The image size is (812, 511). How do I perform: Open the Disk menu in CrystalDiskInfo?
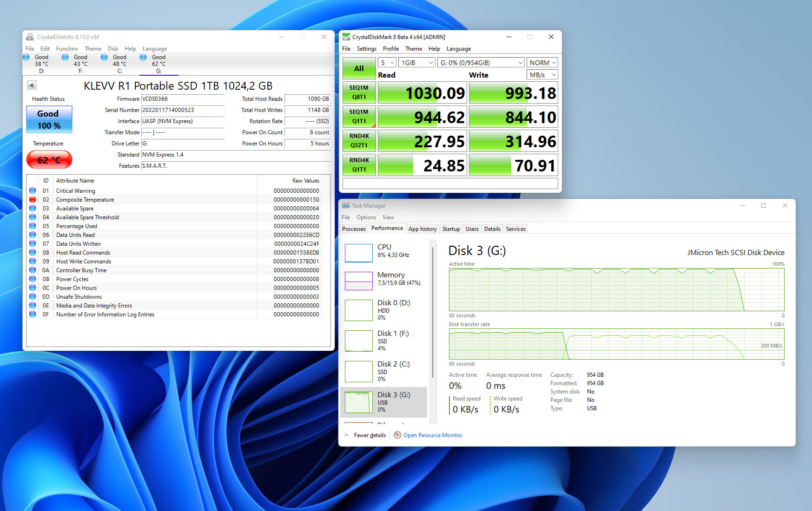(x=113, y=48)
